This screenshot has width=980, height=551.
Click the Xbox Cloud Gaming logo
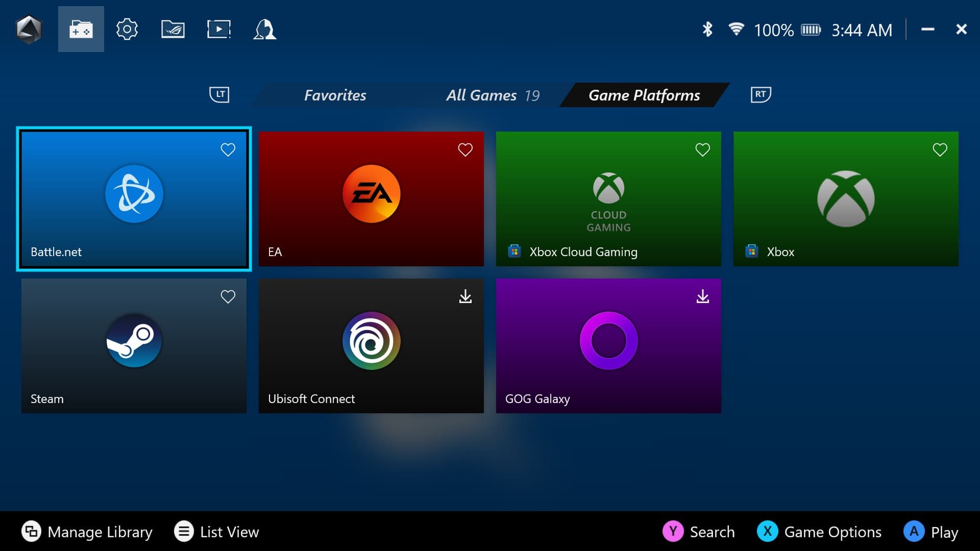point(608,203)
